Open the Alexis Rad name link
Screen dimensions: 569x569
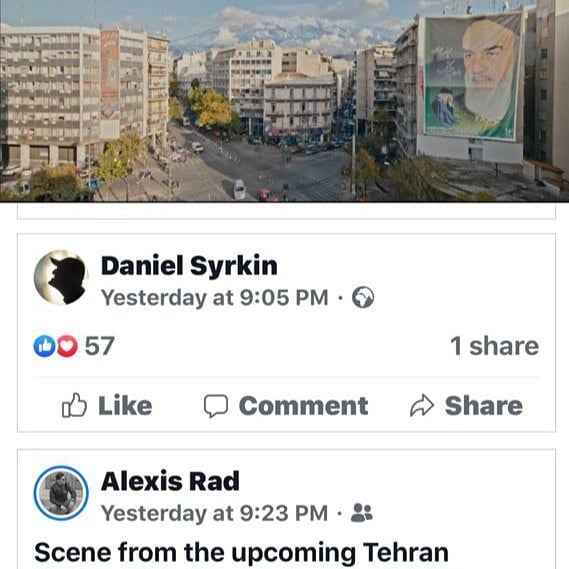click(170, 481)
